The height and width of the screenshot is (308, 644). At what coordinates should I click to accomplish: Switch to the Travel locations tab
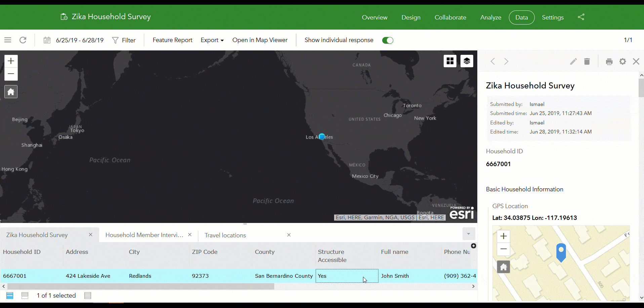(x=225, y=235)
